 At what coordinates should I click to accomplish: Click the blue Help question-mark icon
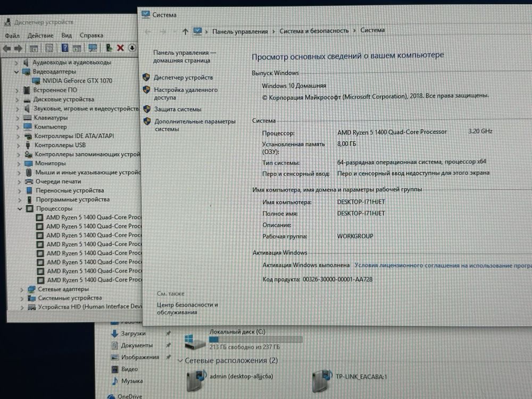(x=65, y=48)
